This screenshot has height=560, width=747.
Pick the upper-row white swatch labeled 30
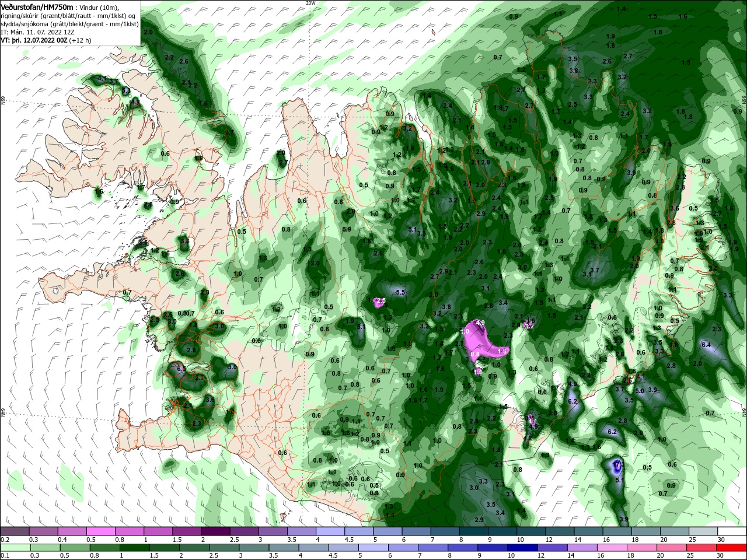732,531
